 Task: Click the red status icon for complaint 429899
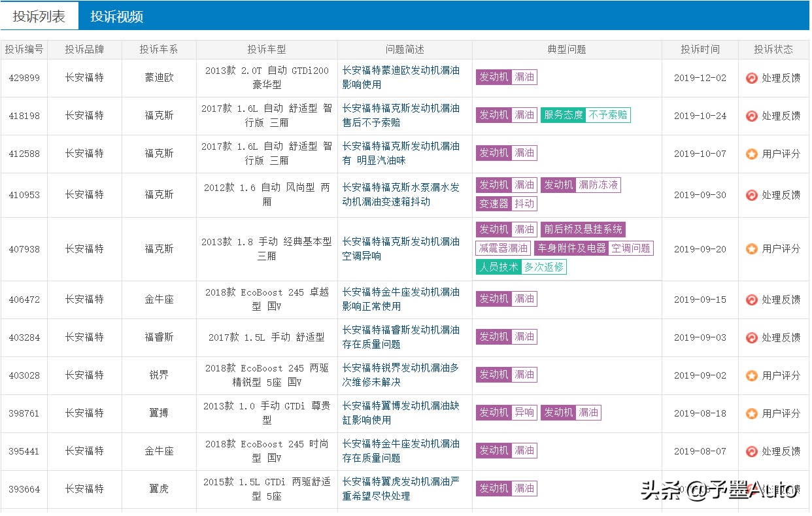[x=752, y=78]
